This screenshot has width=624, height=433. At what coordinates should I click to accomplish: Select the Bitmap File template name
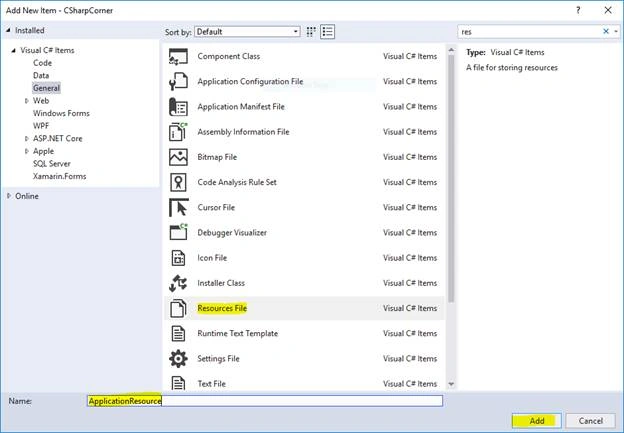click(217, 157)
